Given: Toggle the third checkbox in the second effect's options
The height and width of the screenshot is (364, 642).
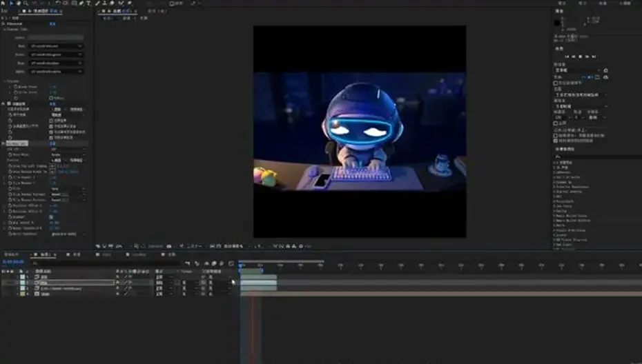Looking at the screenshot, I should [51, 132].
